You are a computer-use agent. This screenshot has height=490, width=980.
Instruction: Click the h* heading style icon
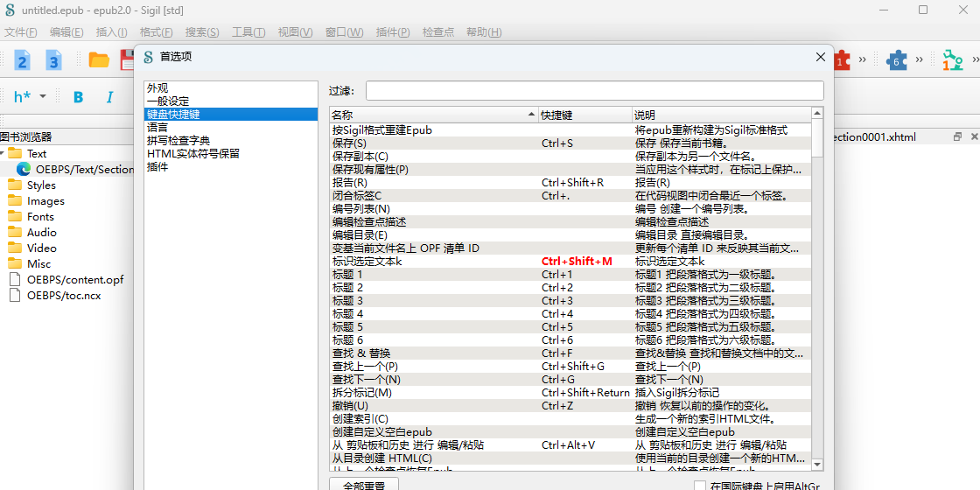pos(23,96)
